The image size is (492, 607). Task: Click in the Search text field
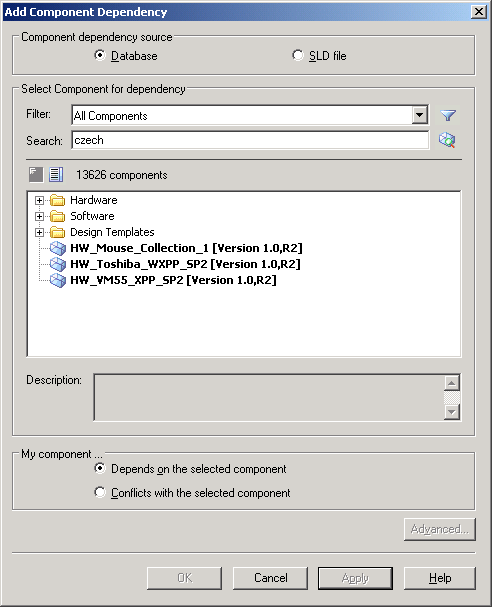(250, 140)
